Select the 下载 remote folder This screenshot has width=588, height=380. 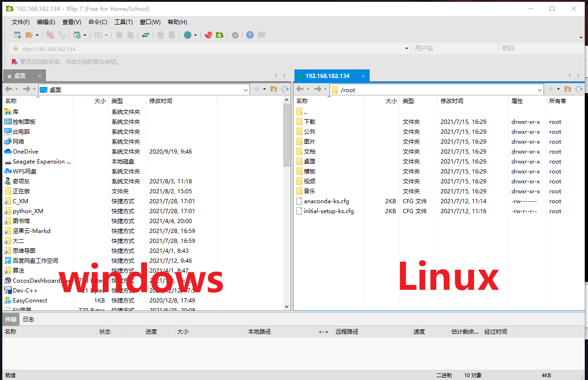pyautogui.click(x=310, y=122)
